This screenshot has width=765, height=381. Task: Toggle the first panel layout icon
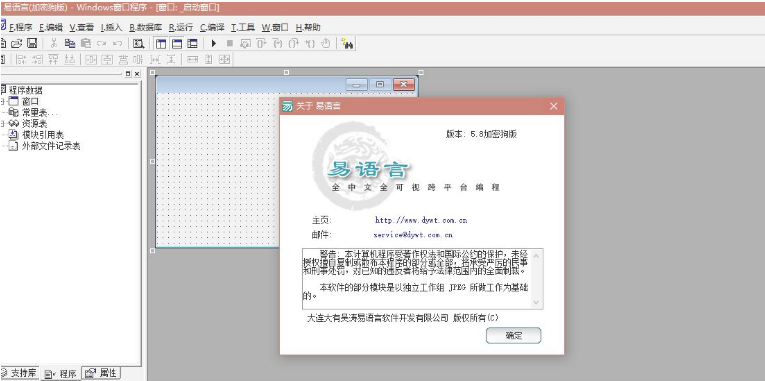click(x=161, y=44)
